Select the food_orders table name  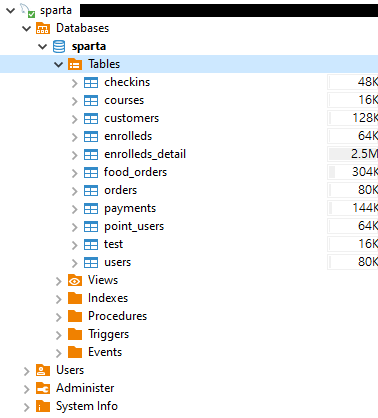135,172
